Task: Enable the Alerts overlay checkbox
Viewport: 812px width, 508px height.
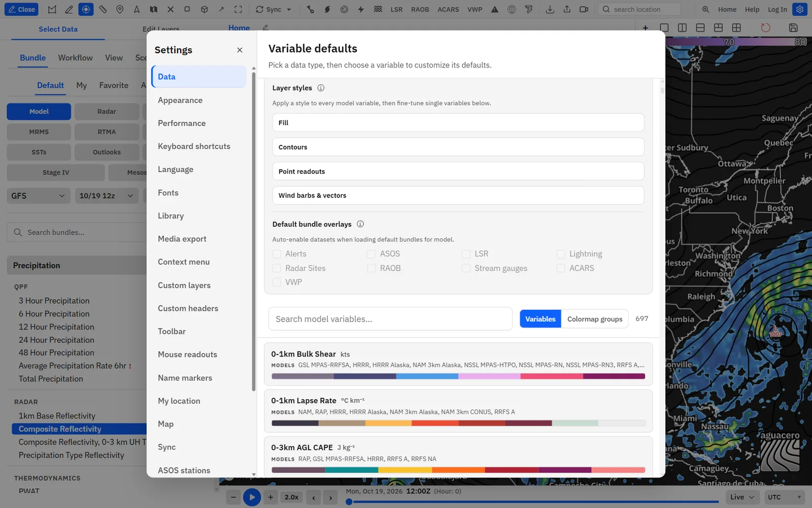Action: coord(277,253)
